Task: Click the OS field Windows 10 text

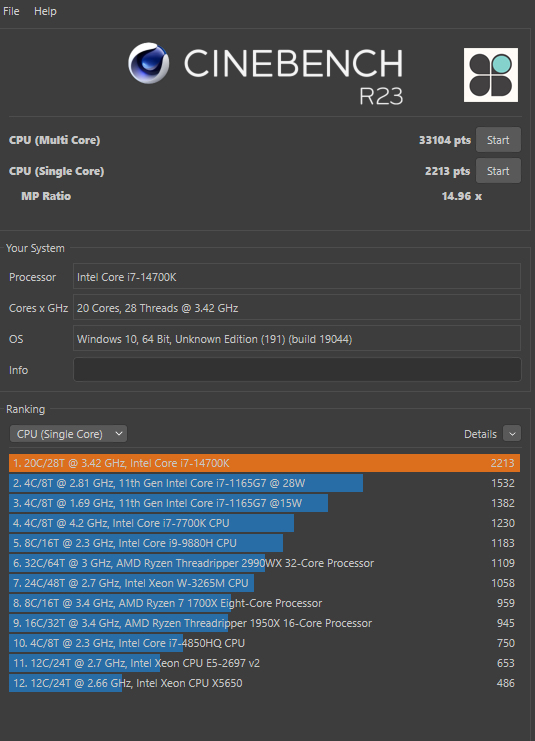Action: [297, 338]
